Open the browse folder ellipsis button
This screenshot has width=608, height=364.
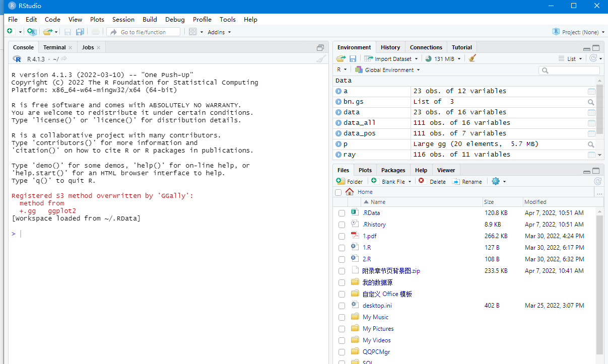(x=599, y=192)
